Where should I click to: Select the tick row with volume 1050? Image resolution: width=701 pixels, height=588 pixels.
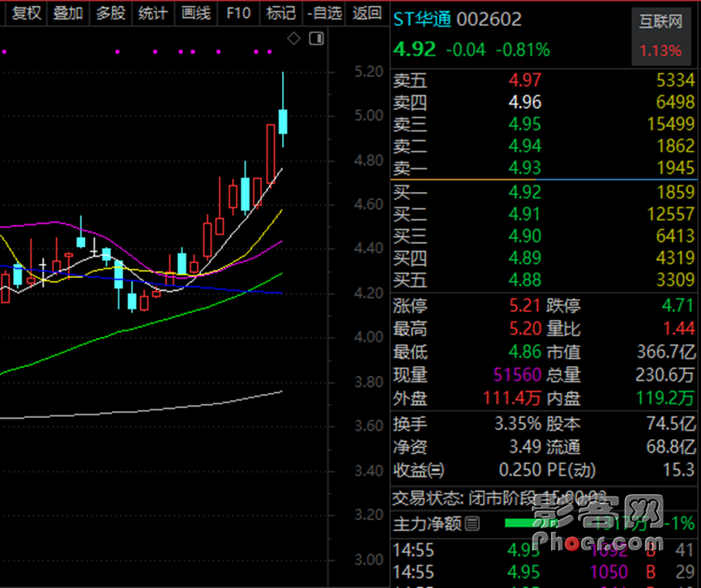coord(544,573)
